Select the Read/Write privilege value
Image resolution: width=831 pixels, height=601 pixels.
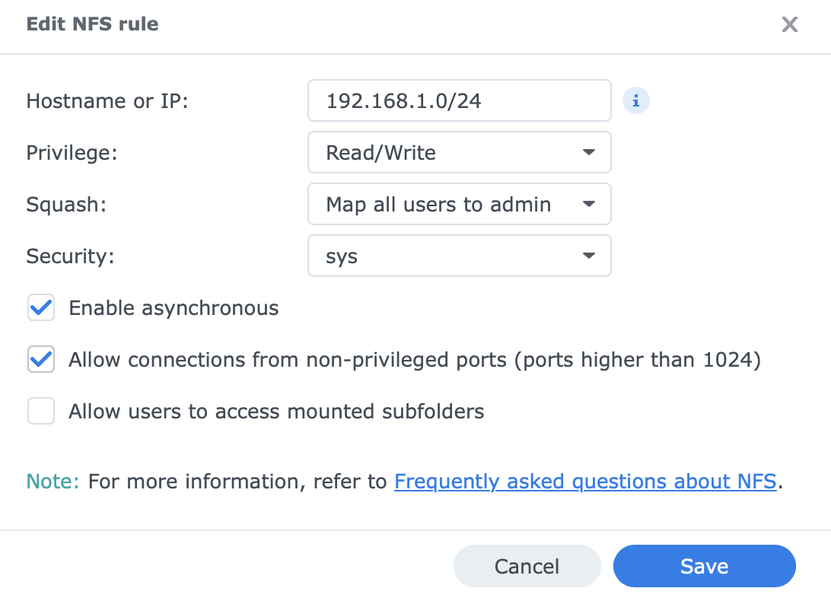pos(381,153)
